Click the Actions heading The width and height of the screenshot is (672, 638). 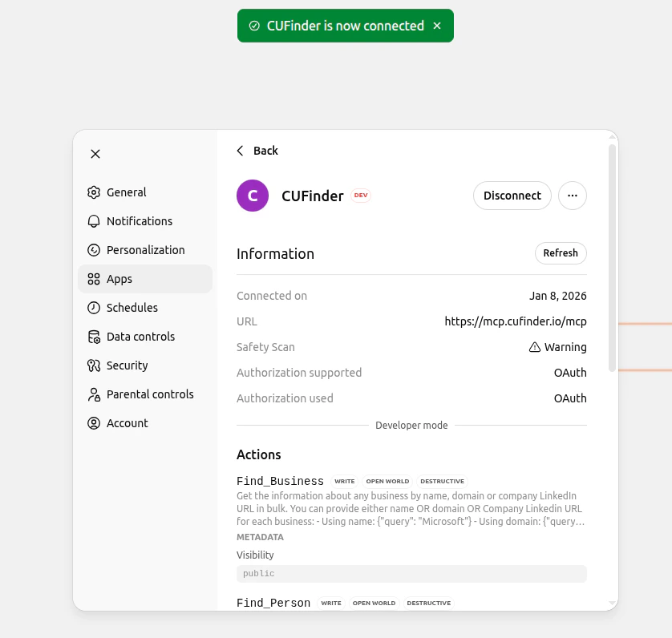tap(259, 454)
